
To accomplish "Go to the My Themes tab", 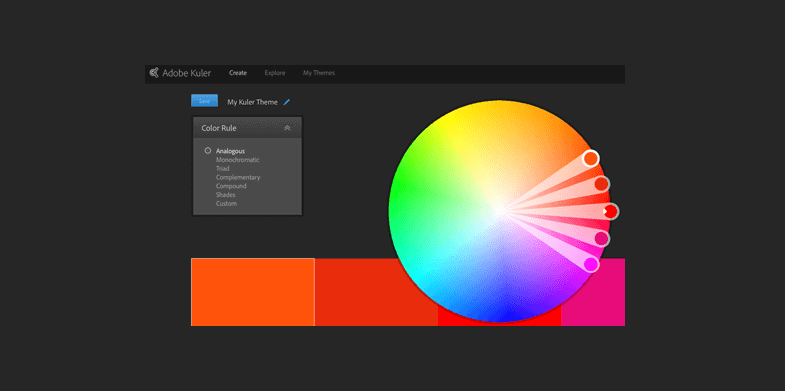I will (x=319, y=73).
